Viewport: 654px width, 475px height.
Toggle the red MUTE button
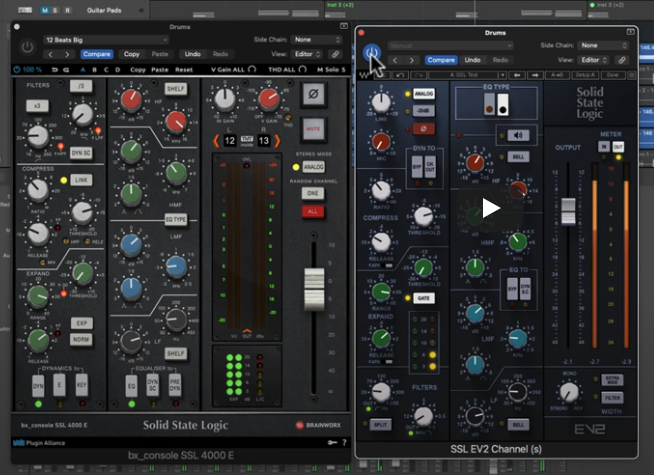point(313,127)
